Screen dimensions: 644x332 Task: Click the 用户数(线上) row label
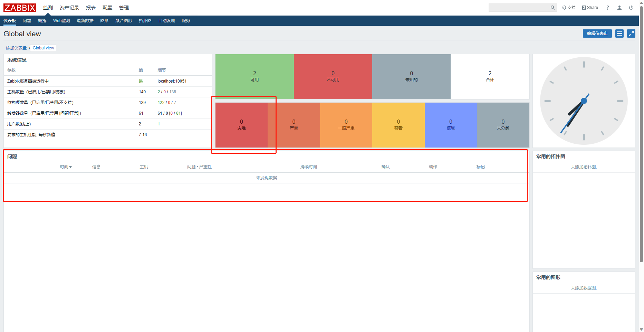[x=19, y=124]
